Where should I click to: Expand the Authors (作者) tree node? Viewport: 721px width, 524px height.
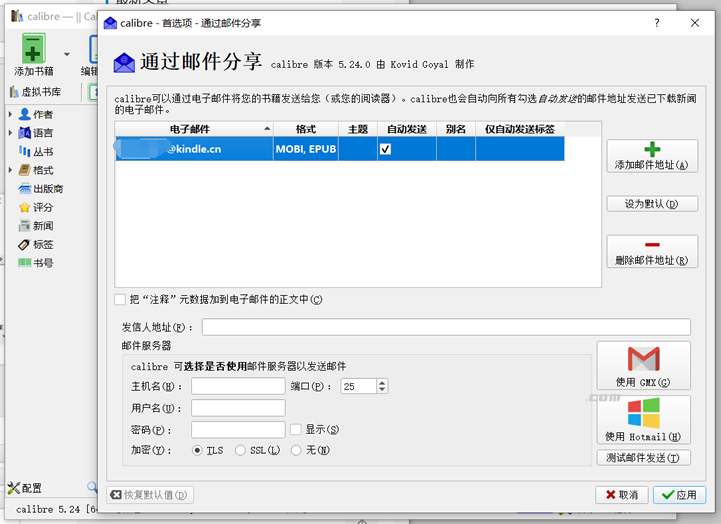click(x=10, y=114)
